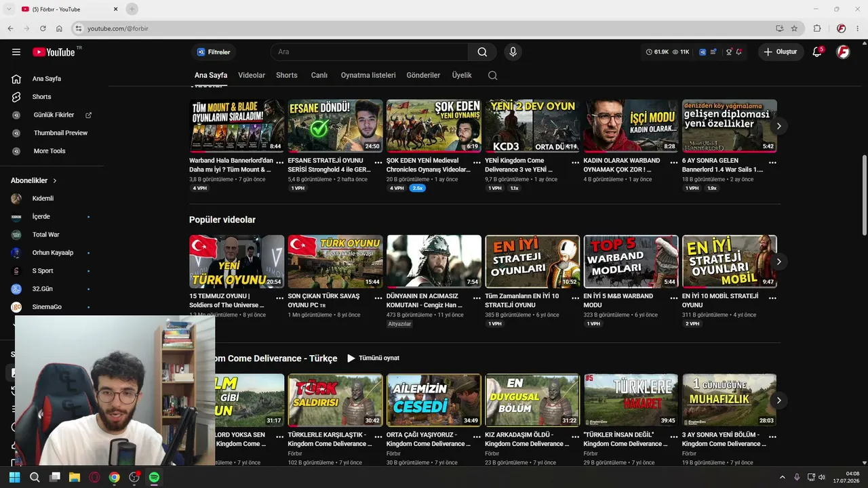
Task: Open Spotify from the taskbar
Action: coord(154,477)
